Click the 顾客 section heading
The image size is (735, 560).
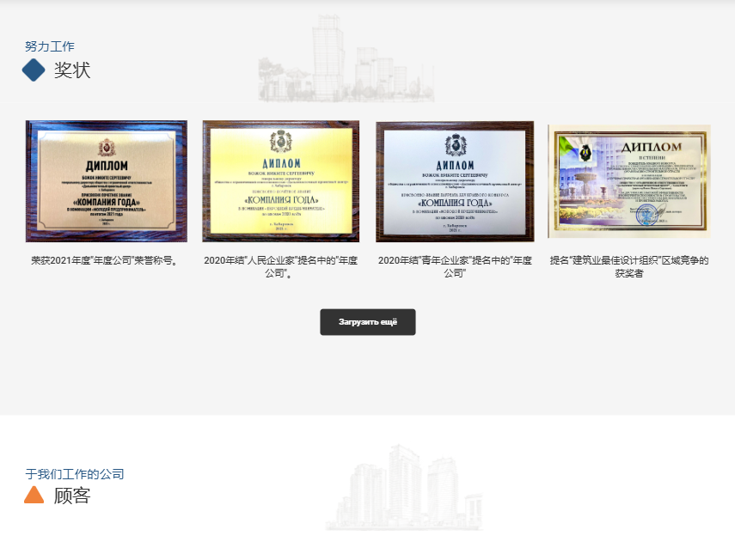coord(72,496)
